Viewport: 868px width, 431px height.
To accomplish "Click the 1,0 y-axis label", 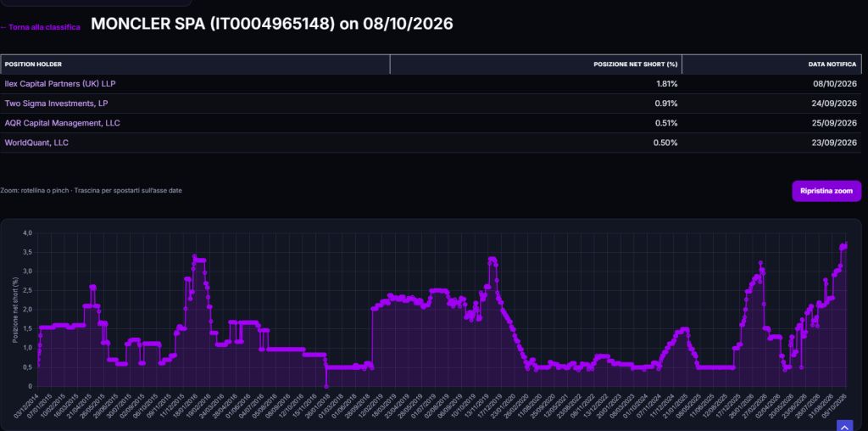I will point(27,348).
